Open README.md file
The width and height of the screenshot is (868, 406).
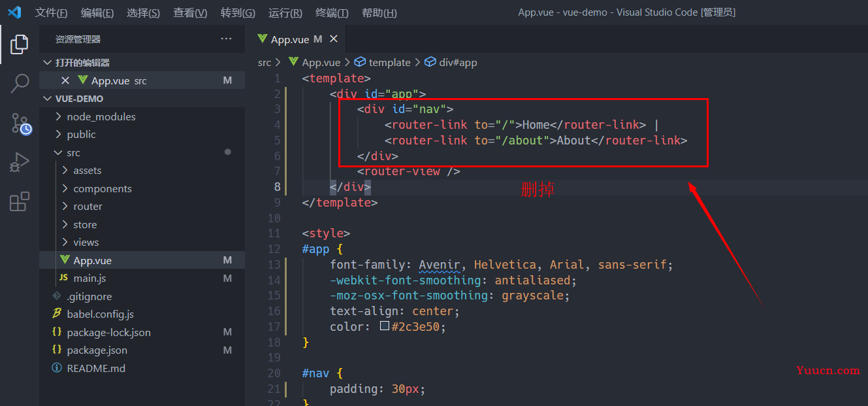pyautogui.click(x=142, y=368)
